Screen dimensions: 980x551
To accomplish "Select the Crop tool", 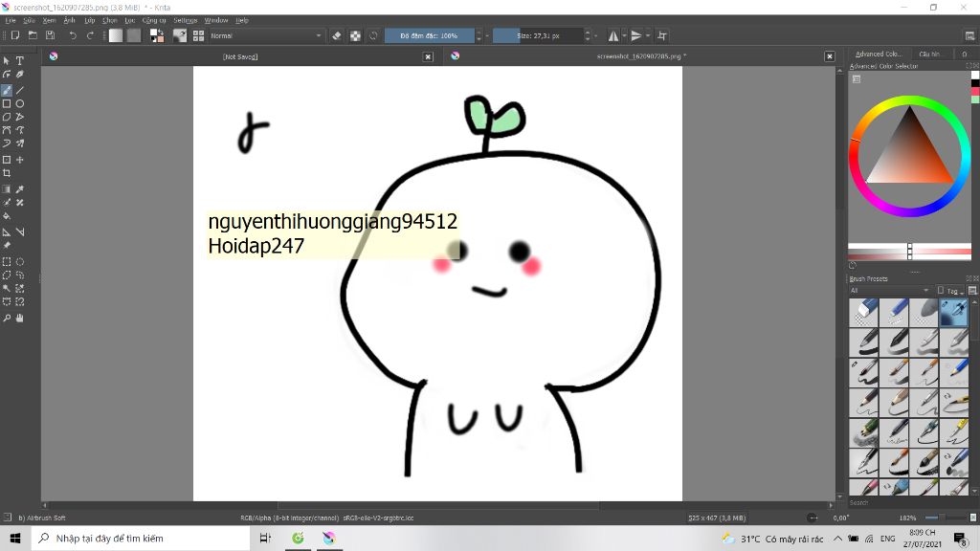I will 7,173.
